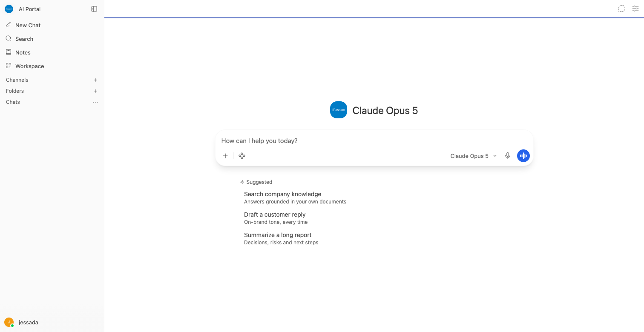Open the Claude Opus 5 model selector dropdown
Image resolution: width=644 pixels, height=332 pixels.
click(474, 156)
